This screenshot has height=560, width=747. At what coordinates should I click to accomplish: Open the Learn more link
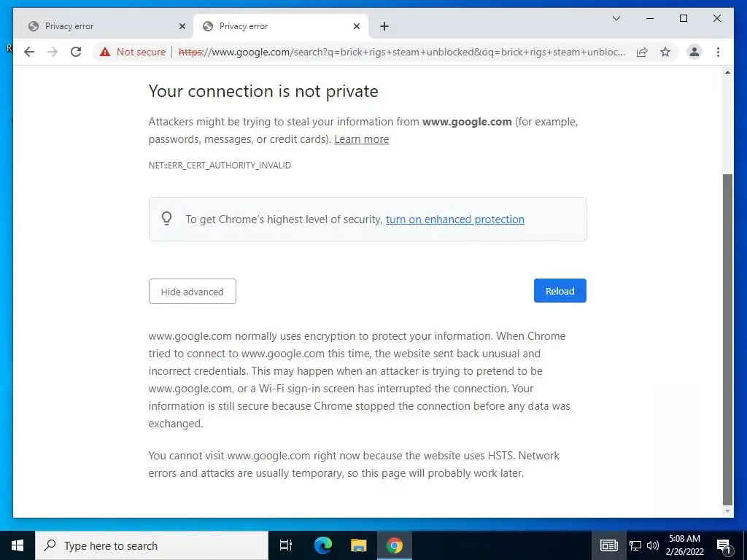tap(361, 139)
